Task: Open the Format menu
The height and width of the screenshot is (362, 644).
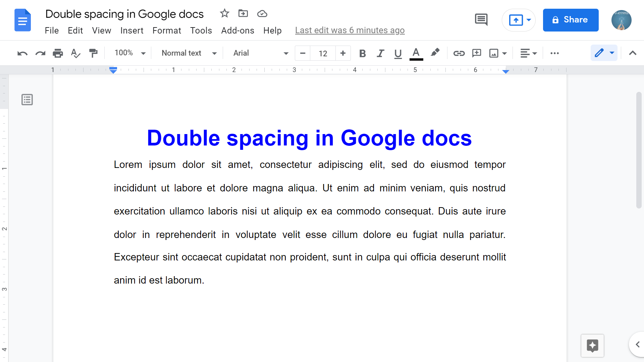Action: tap(167, 30)
